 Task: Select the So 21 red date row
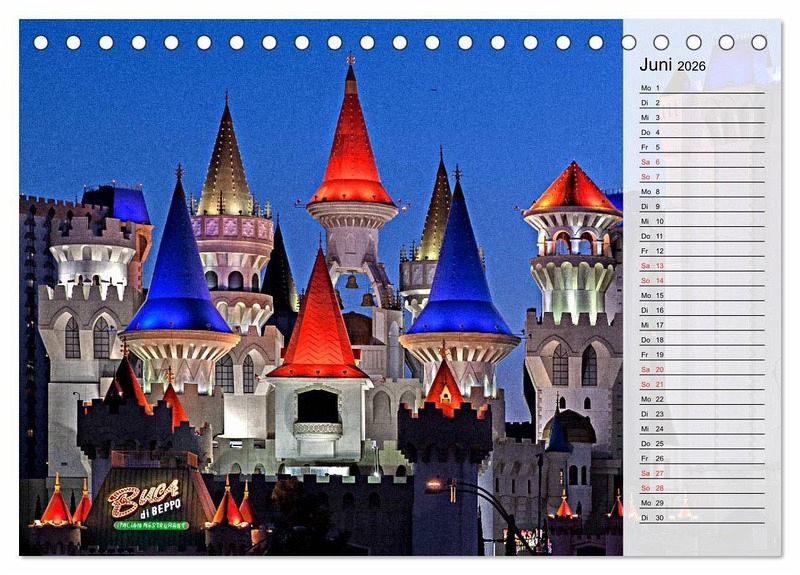pos(700,384)
